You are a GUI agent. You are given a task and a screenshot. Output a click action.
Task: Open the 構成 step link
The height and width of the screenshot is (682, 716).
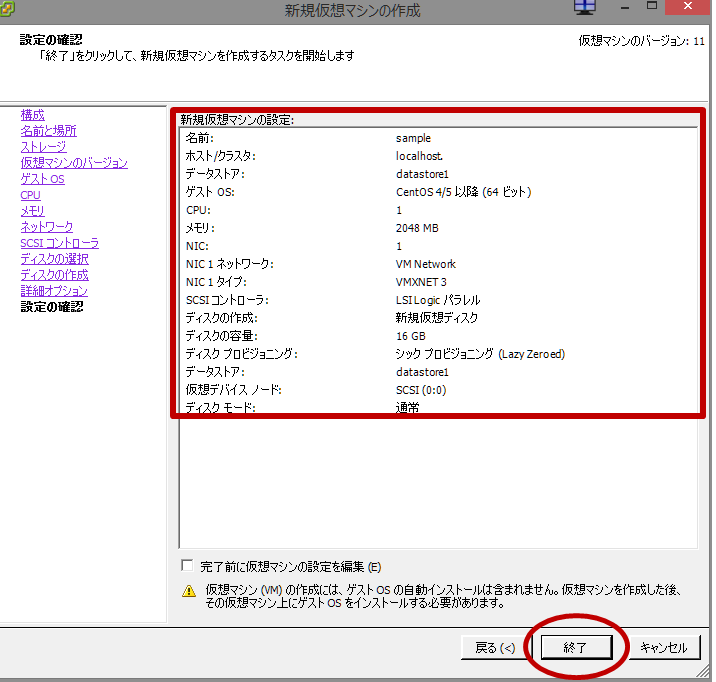(32, 115)
